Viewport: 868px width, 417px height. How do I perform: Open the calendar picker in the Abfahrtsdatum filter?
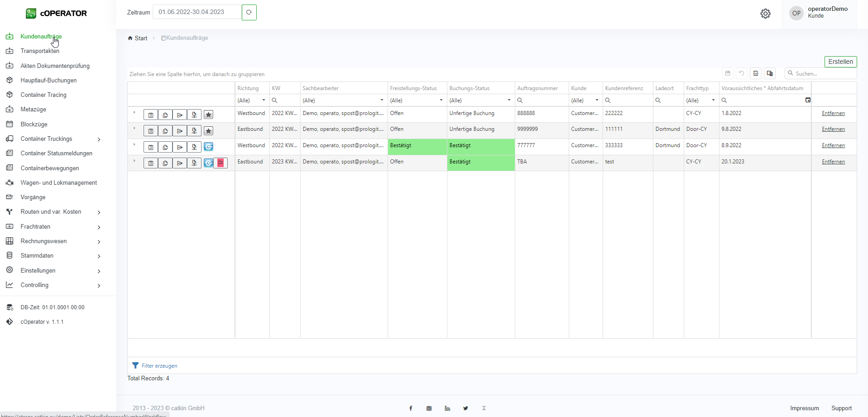click(x=808, y=100)
